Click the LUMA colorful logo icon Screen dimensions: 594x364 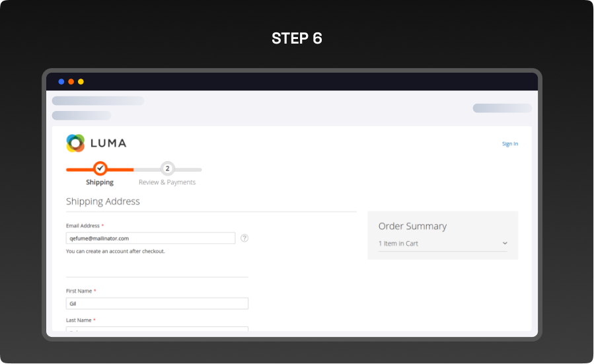coord(75,143)
